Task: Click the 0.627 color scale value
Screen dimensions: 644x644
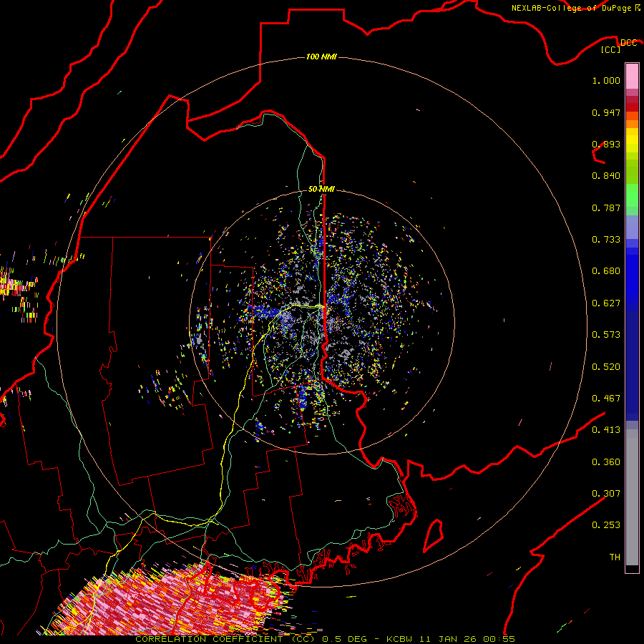Action: click(x=606, y=303)
